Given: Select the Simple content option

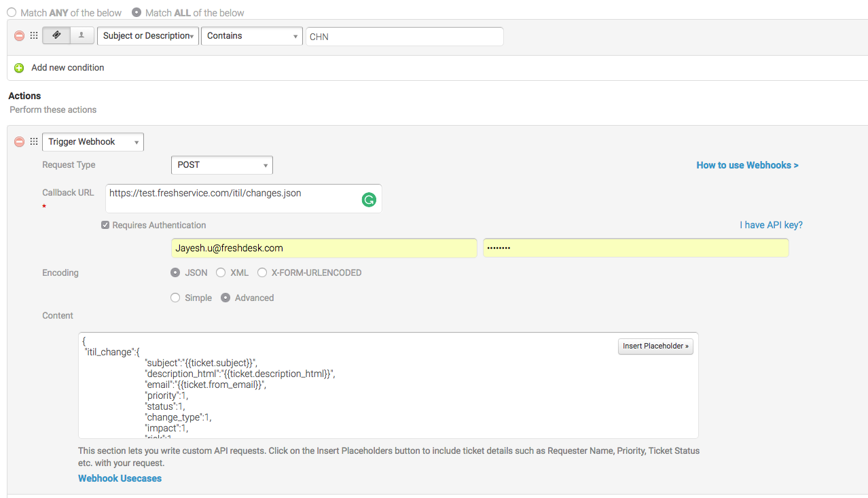Looking at the screenshot, I should click(175, 298).
